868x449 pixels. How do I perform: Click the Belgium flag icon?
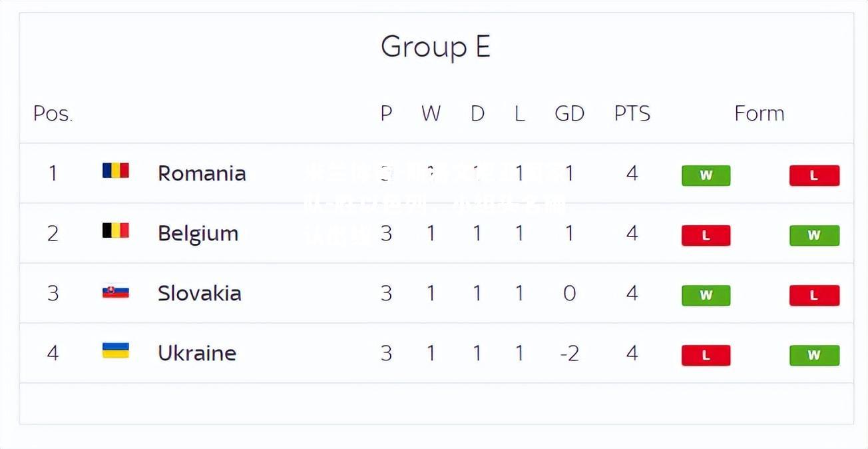click(x=115, y=230)
